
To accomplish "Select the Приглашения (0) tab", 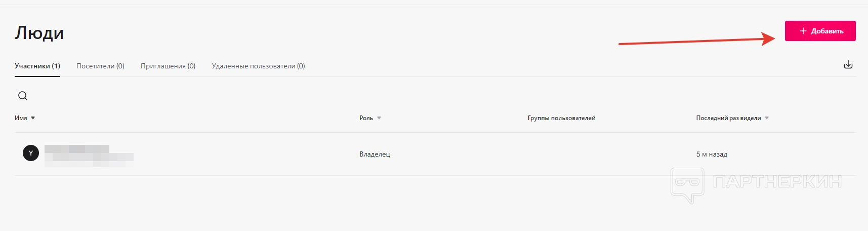I will point(168,66).
